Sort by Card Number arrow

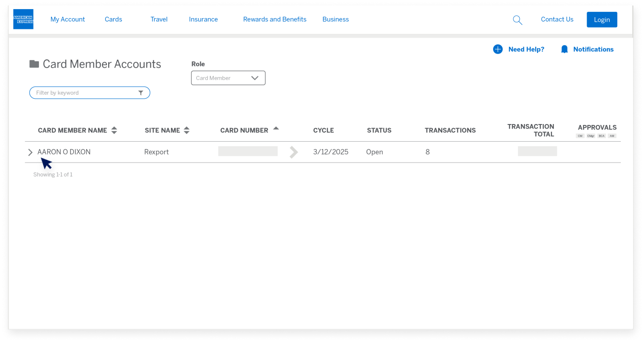(276, 129)
